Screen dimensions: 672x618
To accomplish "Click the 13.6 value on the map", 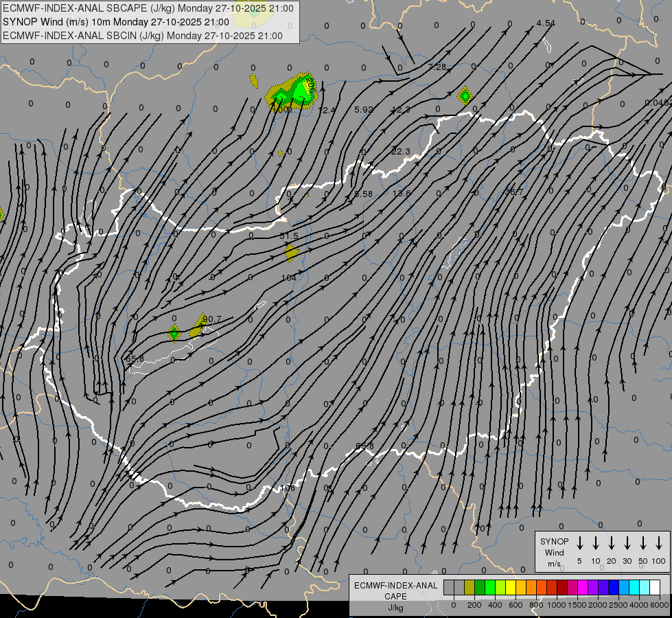I will [402, 193].
